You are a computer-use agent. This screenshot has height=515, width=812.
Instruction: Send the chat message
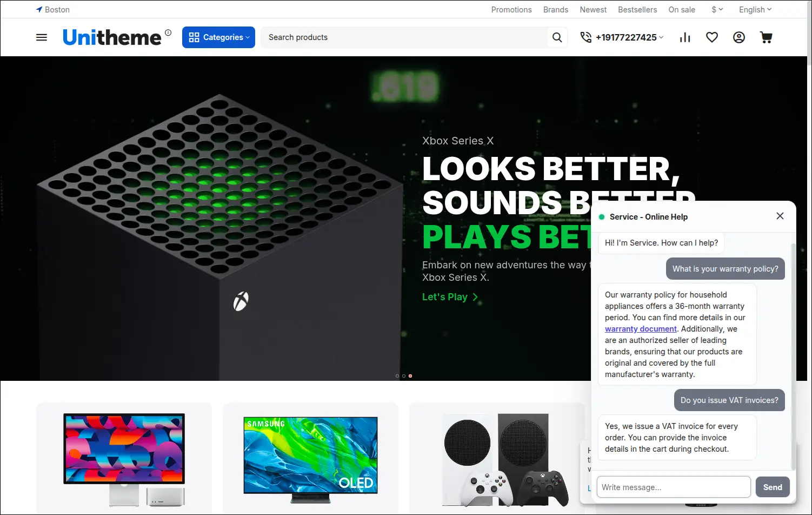point(773,487)
